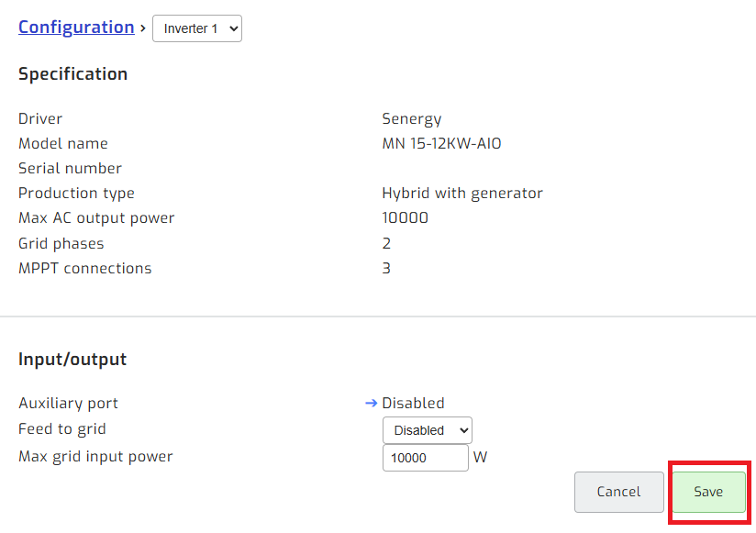Click the blue arrow beside Auxiliary port
Screen dimensions: 756x533
click(371, 403)
